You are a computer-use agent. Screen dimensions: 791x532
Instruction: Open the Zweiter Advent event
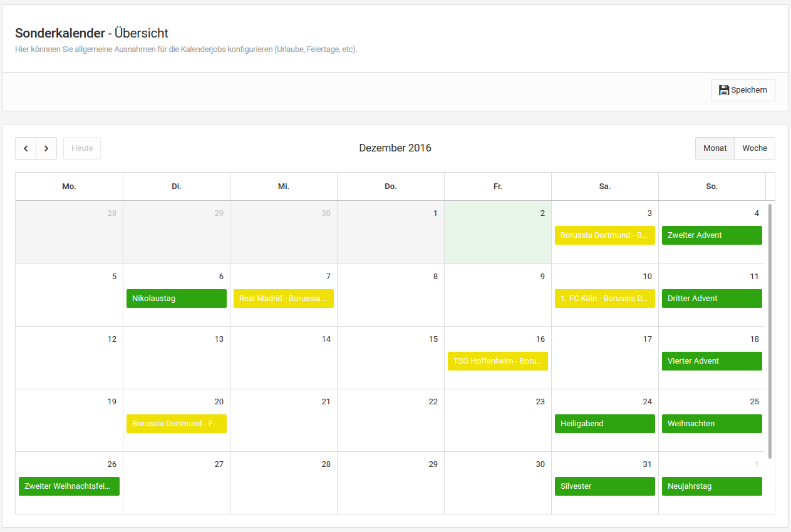pos(712,235)
